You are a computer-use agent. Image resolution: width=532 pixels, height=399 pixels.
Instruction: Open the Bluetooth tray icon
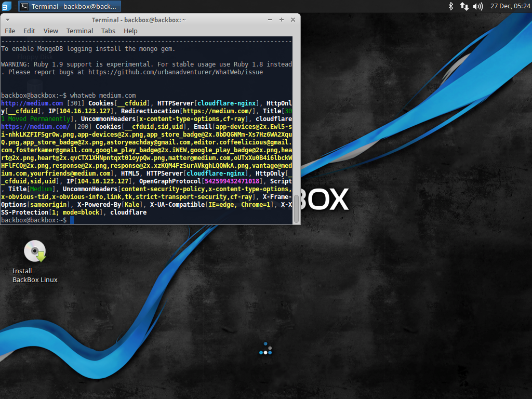click(451, 6)
